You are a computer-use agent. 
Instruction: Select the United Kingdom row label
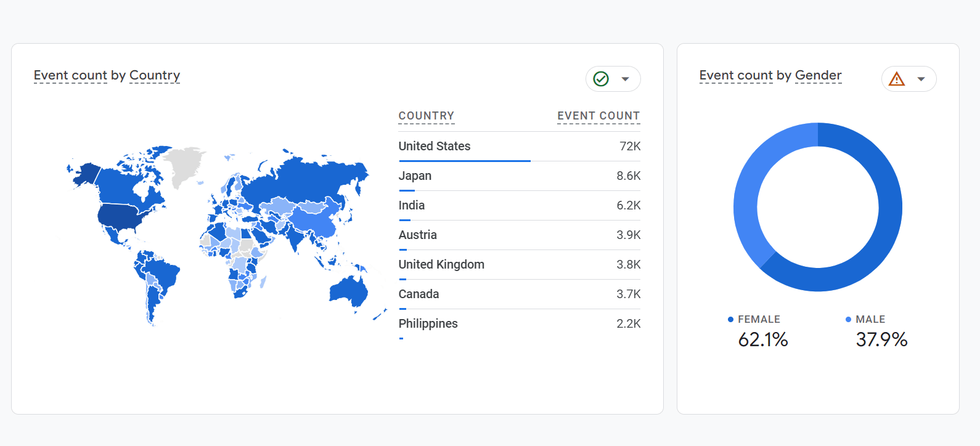click(441, 264)
